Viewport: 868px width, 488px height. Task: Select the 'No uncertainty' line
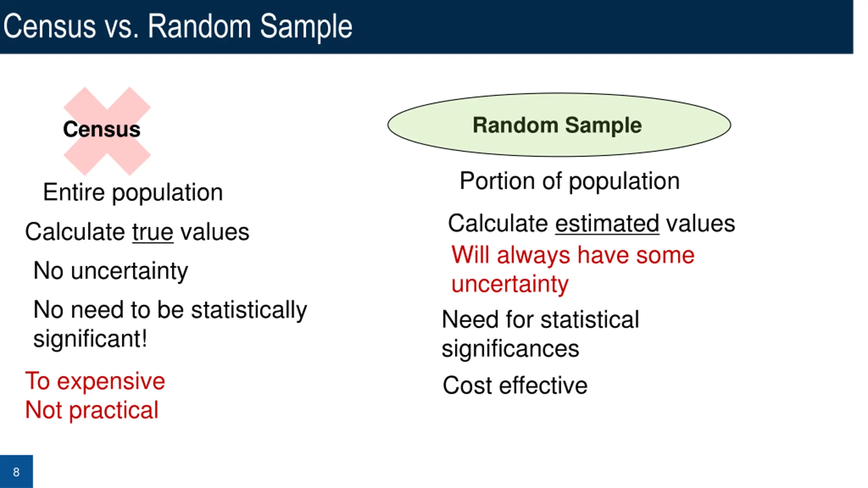111,271
